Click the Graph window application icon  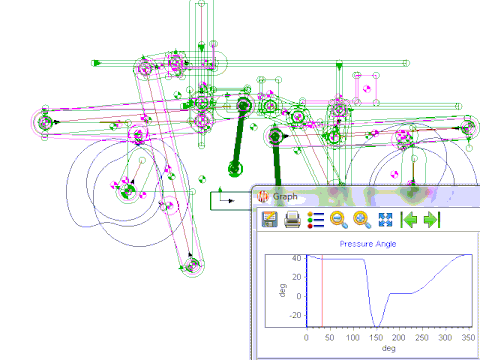click(263, 196)
